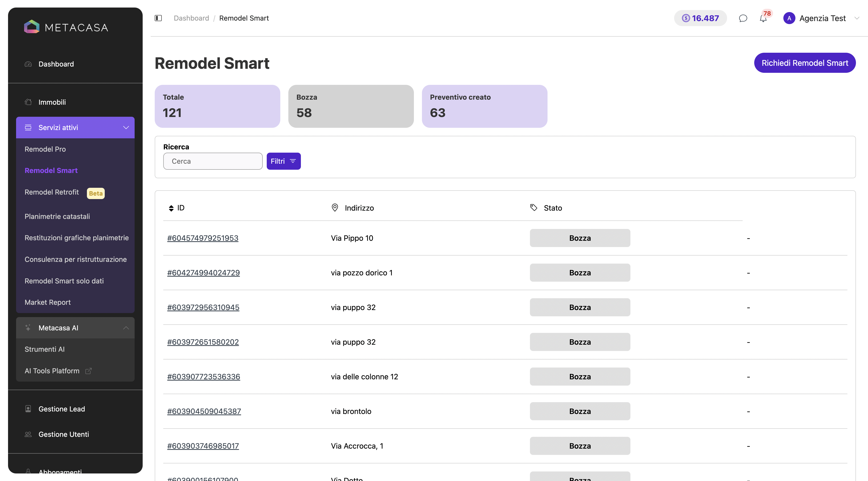The height and width of the screenshot is (481, 868).
Task: Click the Stato column header
Action: coord(553,208)
